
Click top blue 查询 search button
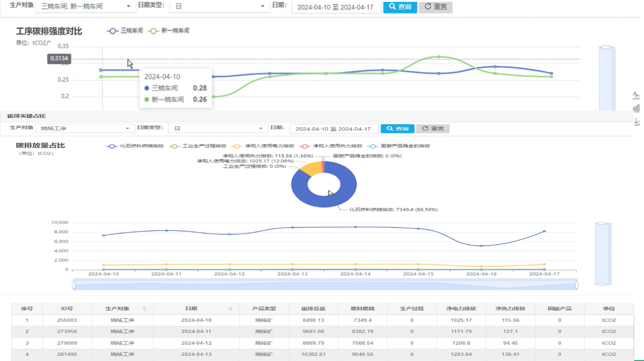coord(400,7)
